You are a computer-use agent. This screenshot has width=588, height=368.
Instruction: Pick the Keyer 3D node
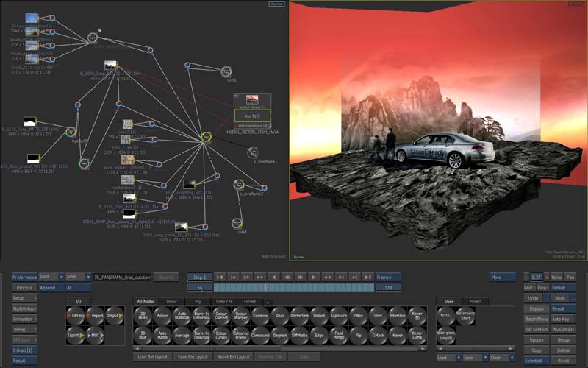click(x=417, y=316)
